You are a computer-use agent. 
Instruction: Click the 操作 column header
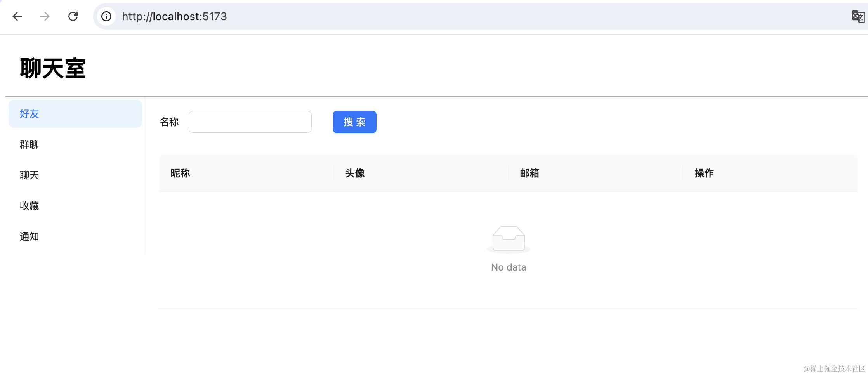point(705,173)
